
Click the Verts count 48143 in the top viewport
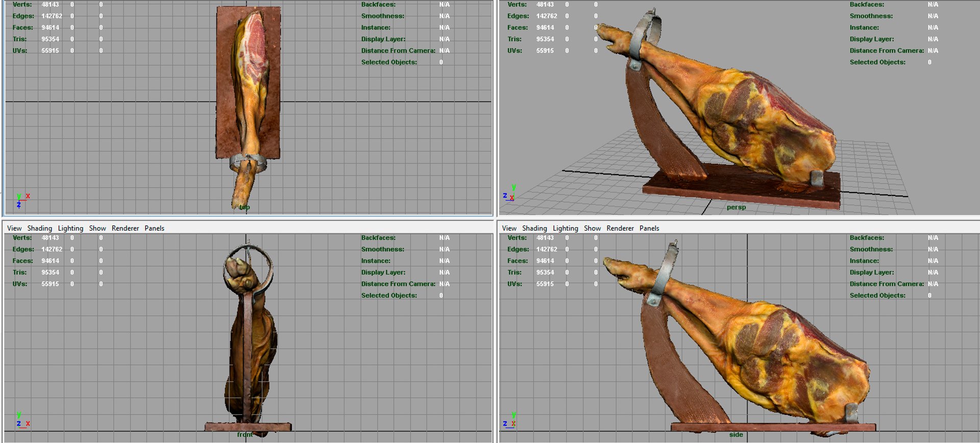click(x=51, y=5)
